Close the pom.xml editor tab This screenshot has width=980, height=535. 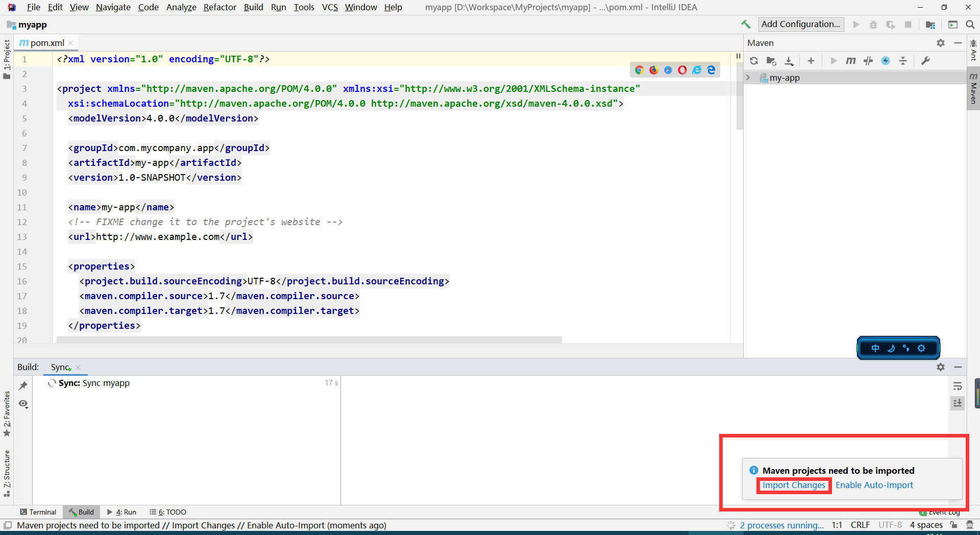coord(71,43)
